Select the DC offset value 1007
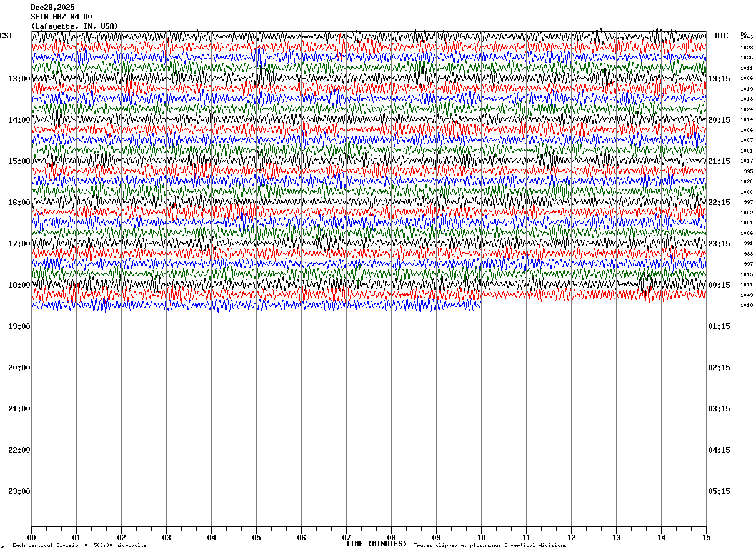 (x=747, y=141)
